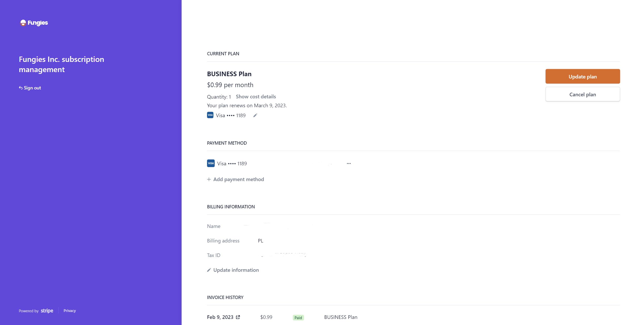
Task: Click the Paid status badge
Action: click(298, 318)
